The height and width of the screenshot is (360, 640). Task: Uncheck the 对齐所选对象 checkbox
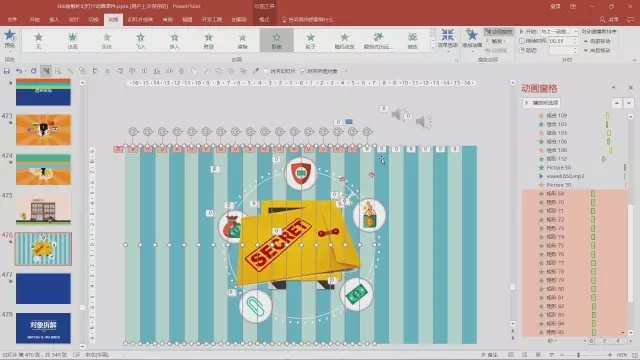click(303, 71)
